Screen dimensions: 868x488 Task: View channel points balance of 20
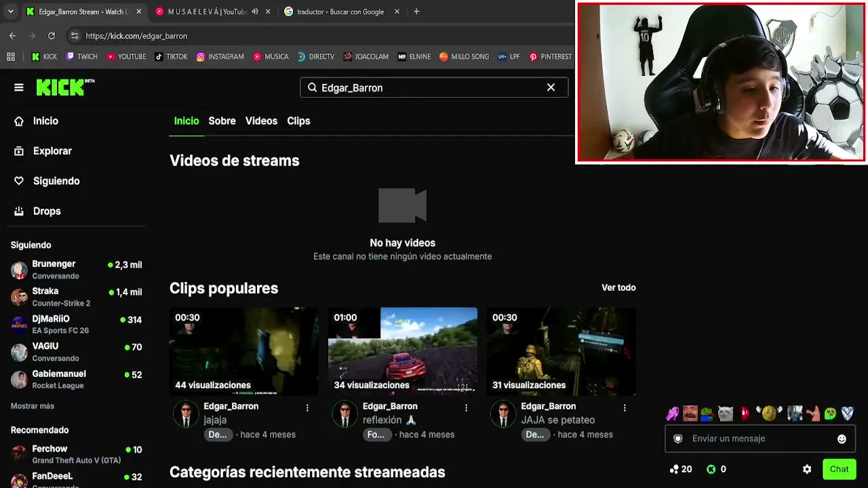click(680, 469)
